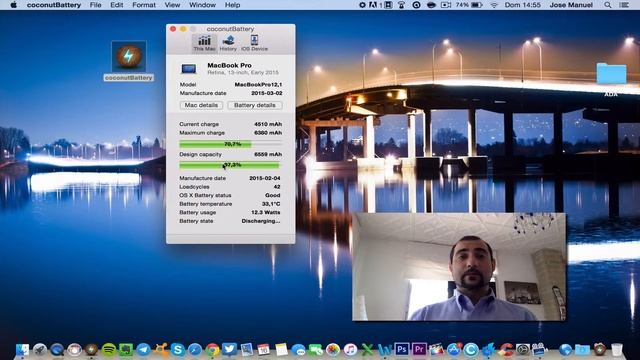Click the current charge 70,7% progress bar

230,144
